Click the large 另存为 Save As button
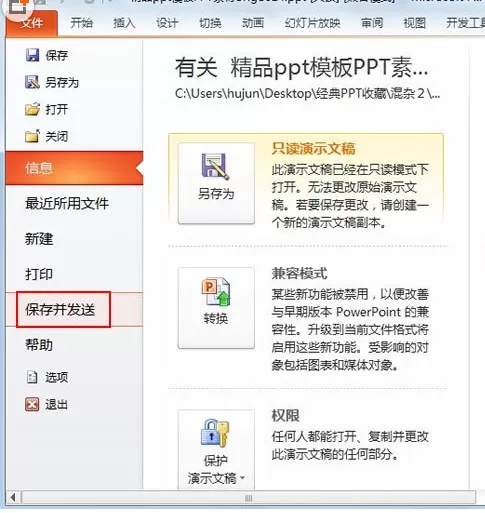485x513 pixels. (216, 183)
